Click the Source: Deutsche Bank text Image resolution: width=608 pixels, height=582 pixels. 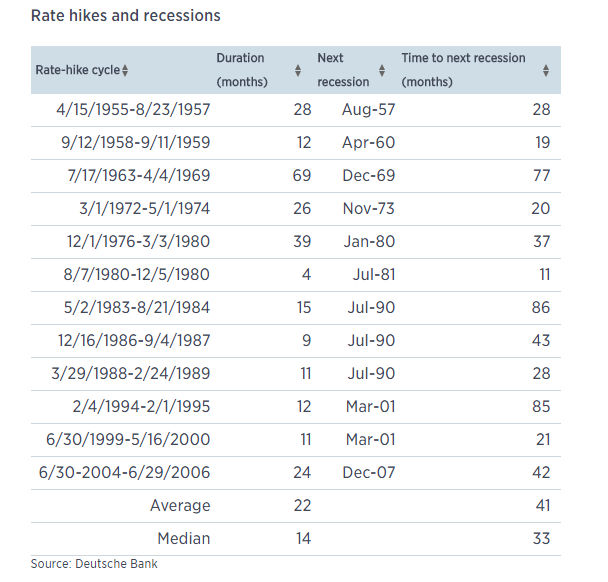pyautogui.click(x=94, y=564)
